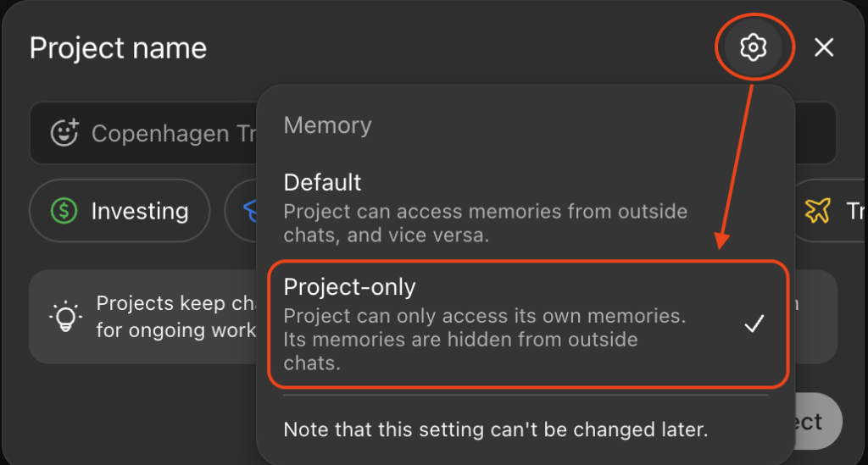Screen dimensions: 868x465
Task: Click the 'Projects keep' tip banner
Action: (142, 316)
